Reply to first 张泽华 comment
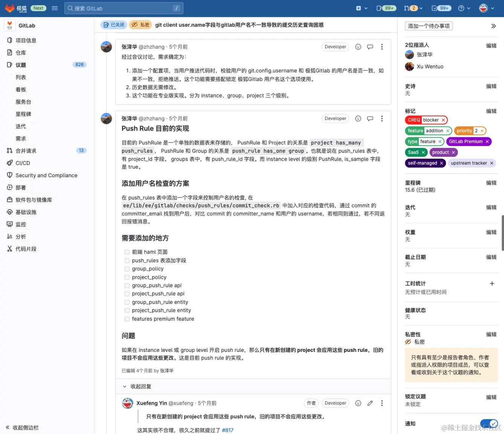This screenshot has width=504, height=434. coord(370,47)
